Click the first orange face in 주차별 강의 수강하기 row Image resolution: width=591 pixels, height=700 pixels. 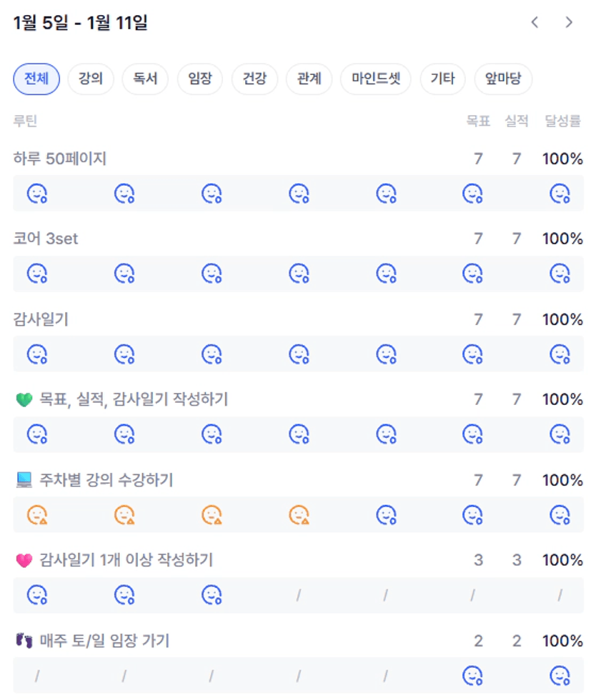pyautogui.click(x=37, y=514)
